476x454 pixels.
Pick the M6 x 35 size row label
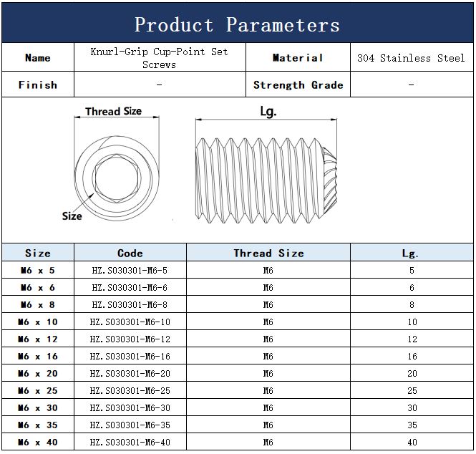(x=37, y=425)
